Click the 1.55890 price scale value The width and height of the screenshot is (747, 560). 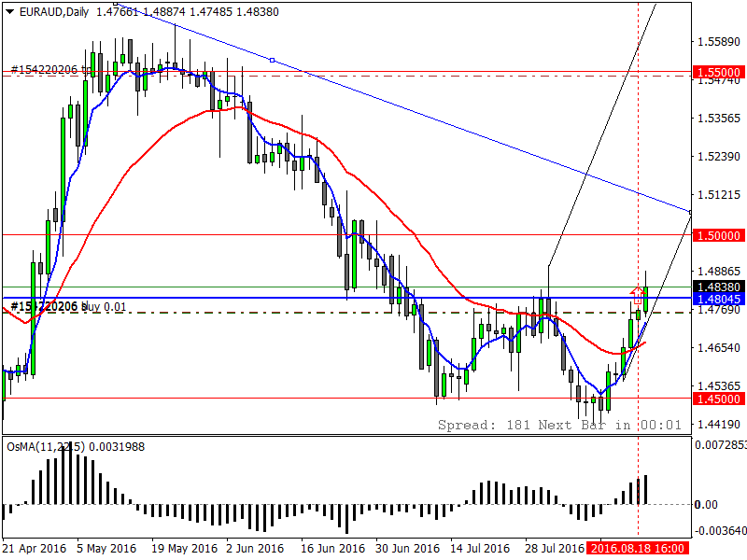click(719, 42)
